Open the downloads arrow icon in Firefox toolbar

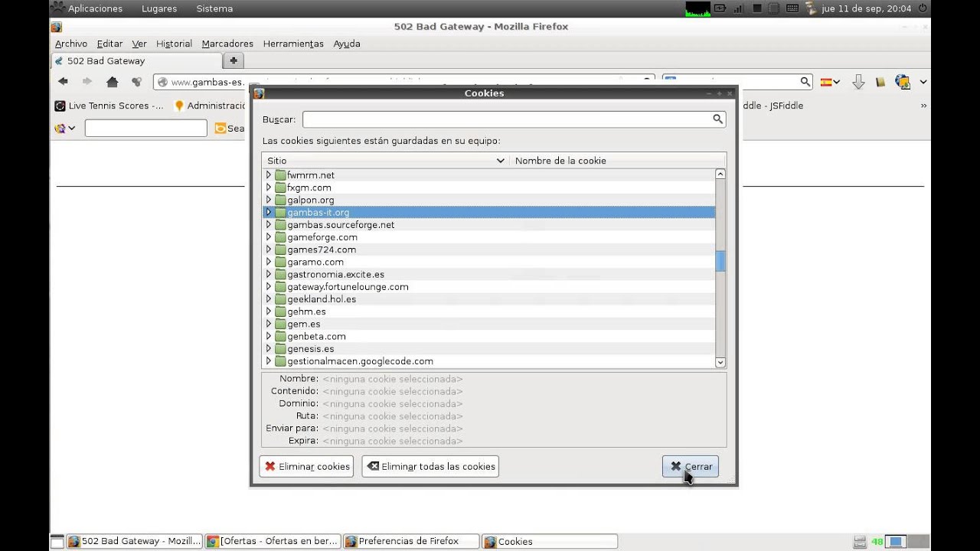coord(858,82)
